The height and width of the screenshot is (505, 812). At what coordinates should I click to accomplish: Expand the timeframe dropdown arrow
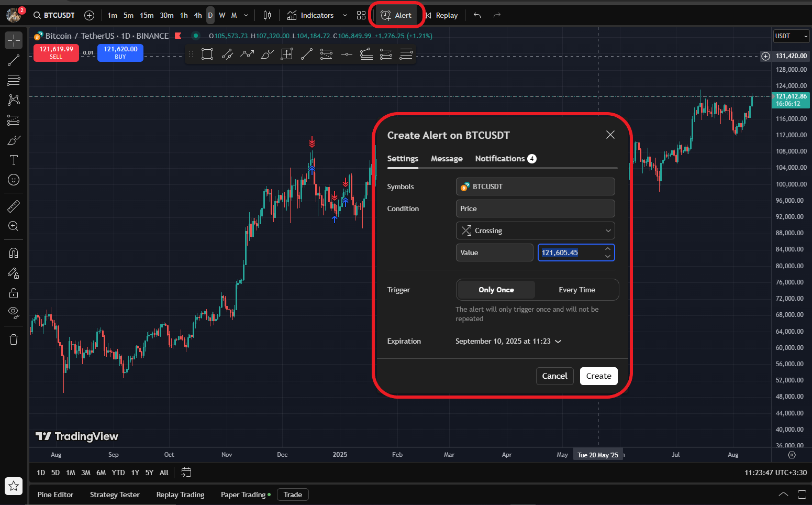(246, 15)
